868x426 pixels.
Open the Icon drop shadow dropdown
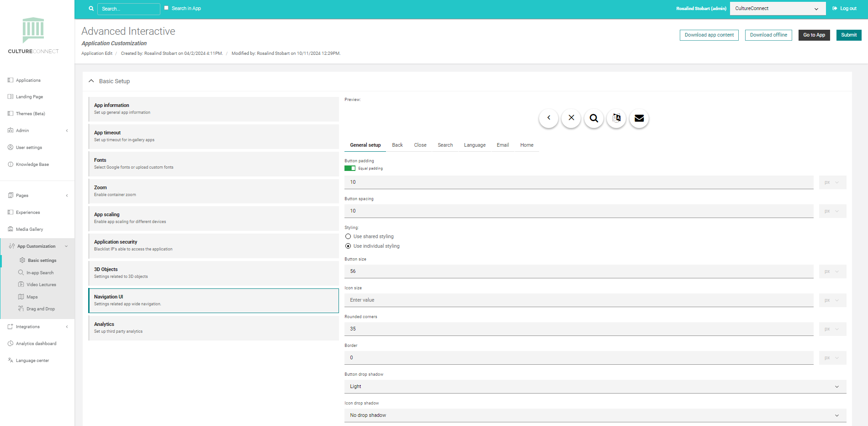click(595, 415)
